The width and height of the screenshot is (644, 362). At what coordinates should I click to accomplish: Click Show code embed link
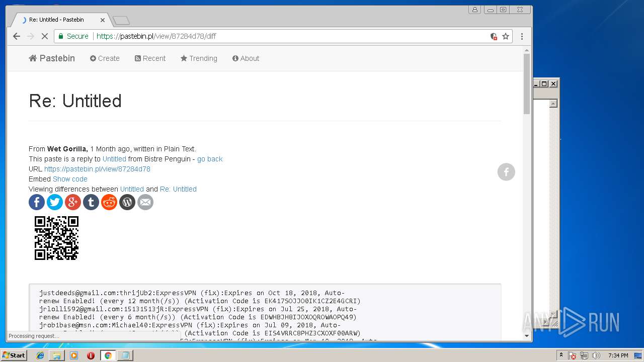70,179
